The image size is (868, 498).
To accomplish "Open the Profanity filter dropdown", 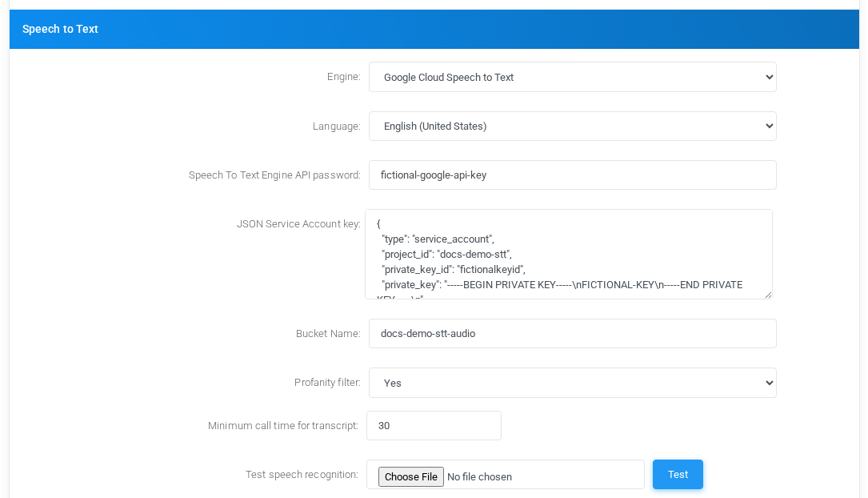I will (x=572, y=383).
